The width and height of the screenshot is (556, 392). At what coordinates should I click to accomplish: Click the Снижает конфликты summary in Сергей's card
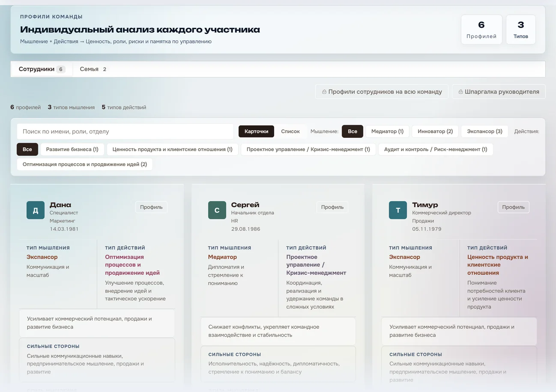pos(278,331)
